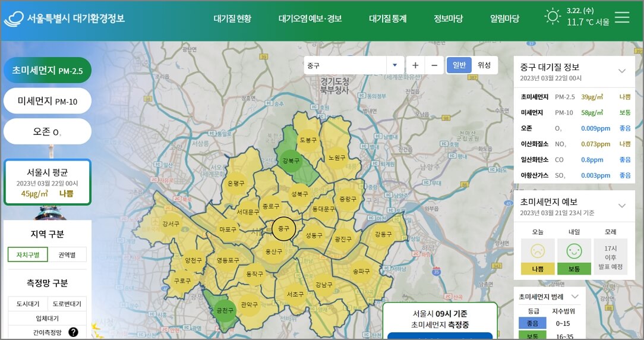Click 39㎍/㎥ PM-2.5 value
The width and height of the screenshot is (644, 340).
coord(592,97)
